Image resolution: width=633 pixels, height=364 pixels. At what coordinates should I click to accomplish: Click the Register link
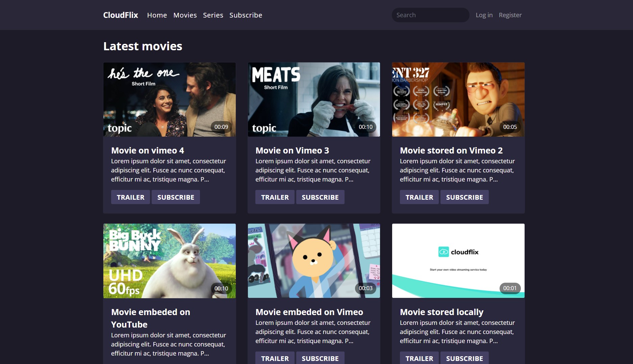point(510,15)
